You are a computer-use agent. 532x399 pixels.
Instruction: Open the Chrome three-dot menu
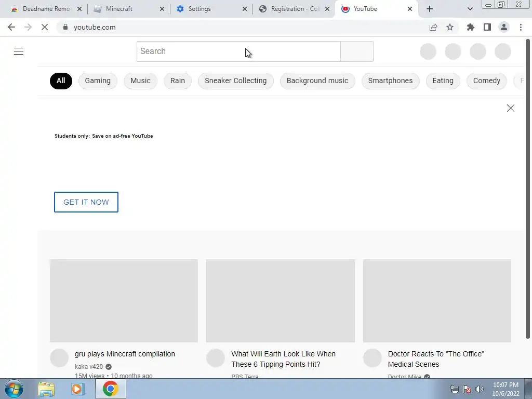pos(521,27)
